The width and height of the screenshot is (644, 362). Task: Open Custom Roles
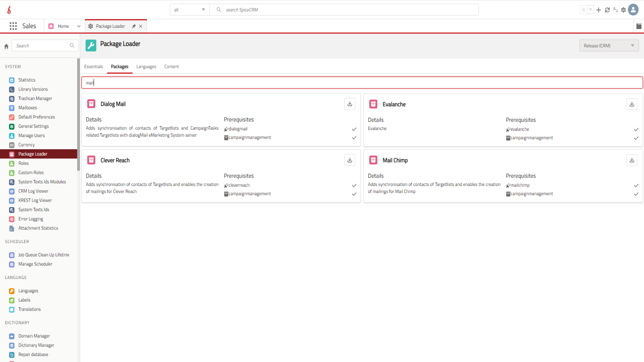coord(31,173)
